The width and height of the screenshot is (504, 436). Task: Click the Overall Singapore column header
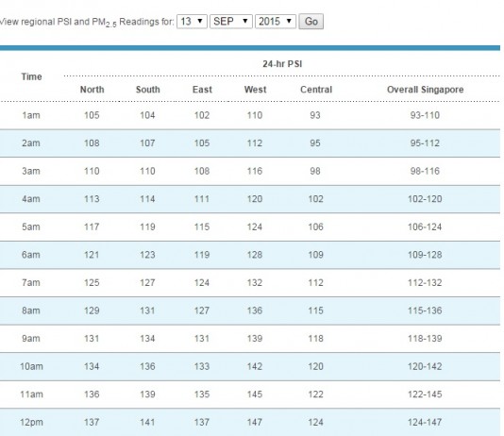[x=425, y=90]
